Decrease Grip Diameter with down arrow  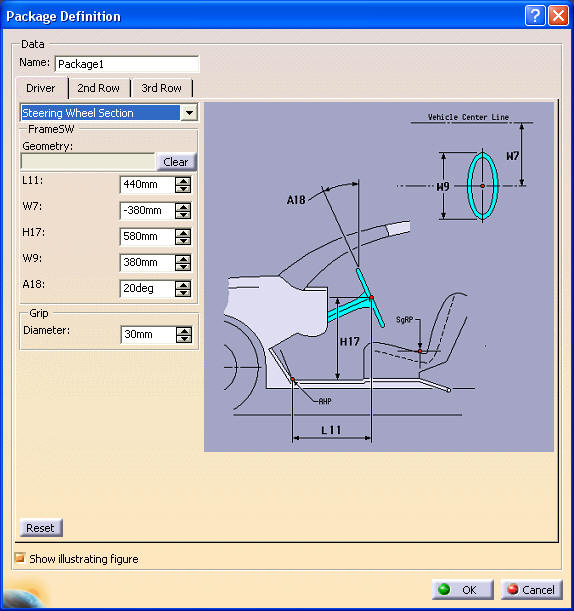click(x=184, y=339)
